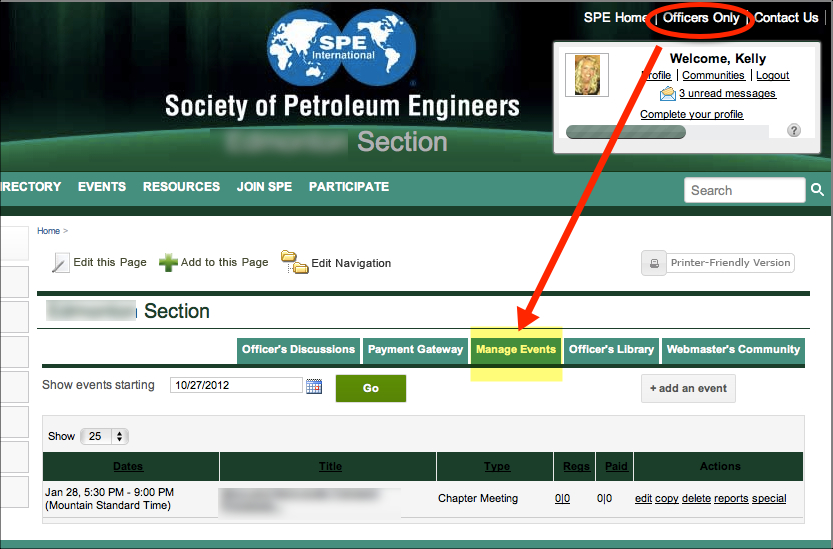Click the Logout link

pos(772,75)
